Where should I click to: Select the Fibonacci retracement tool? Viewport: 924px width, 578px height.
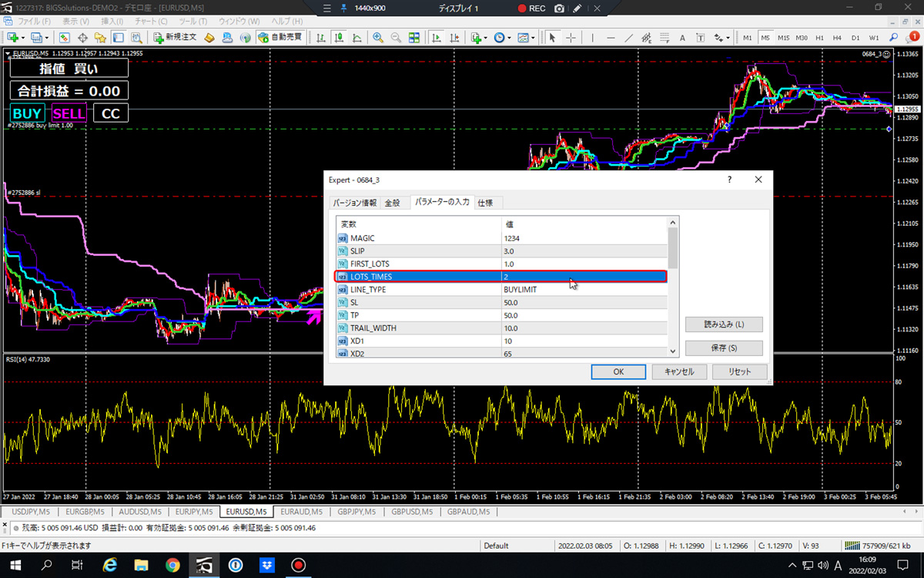(x=665, y=37)
